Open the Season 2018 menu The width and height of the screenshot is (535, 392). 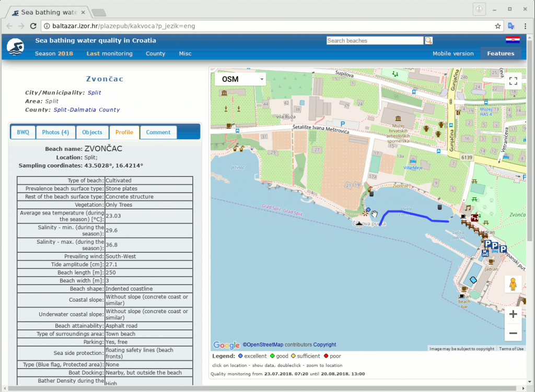click(54, 54)
